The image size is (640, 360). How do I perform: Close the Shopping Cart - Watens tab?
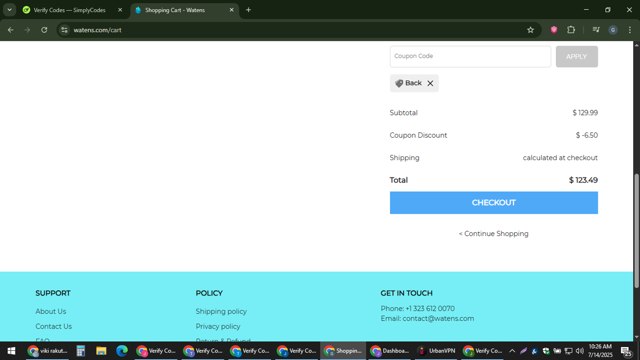coord(231,10)
